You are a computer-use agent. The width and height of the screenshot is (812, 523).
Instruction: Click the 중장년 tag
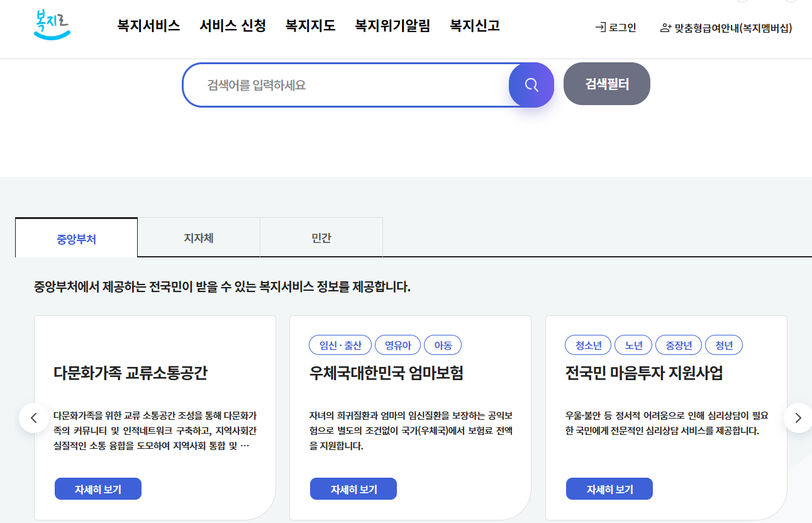(x=679, y=345)
